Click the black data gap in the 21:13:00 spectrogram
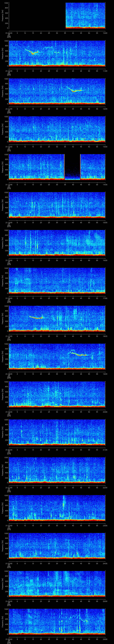The image size is (114, 644). (72, 167)
